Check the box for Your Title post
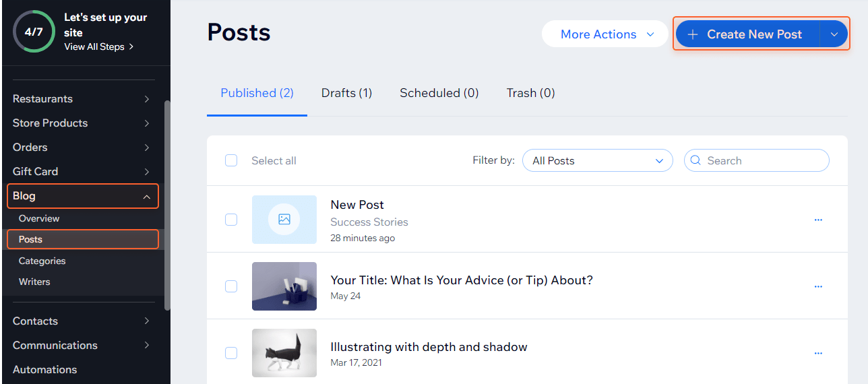 (x=231, y=286)
